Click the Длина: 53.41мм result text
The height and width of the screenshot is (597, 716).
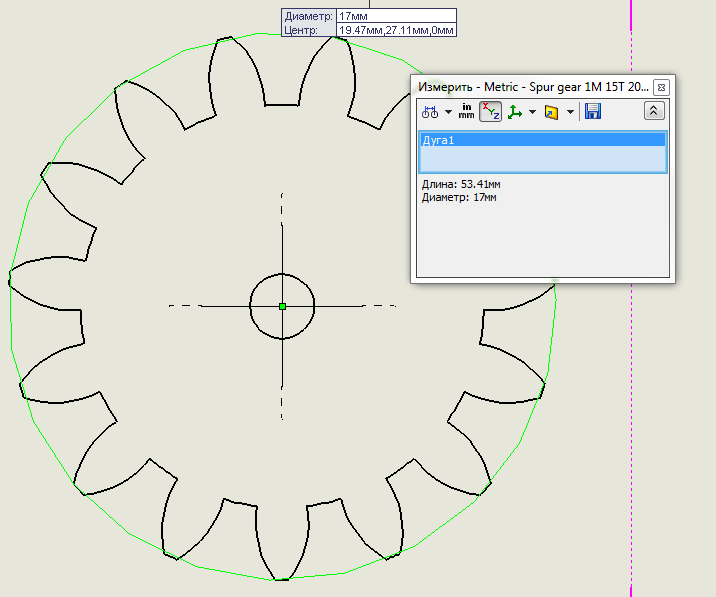(461, 185)
